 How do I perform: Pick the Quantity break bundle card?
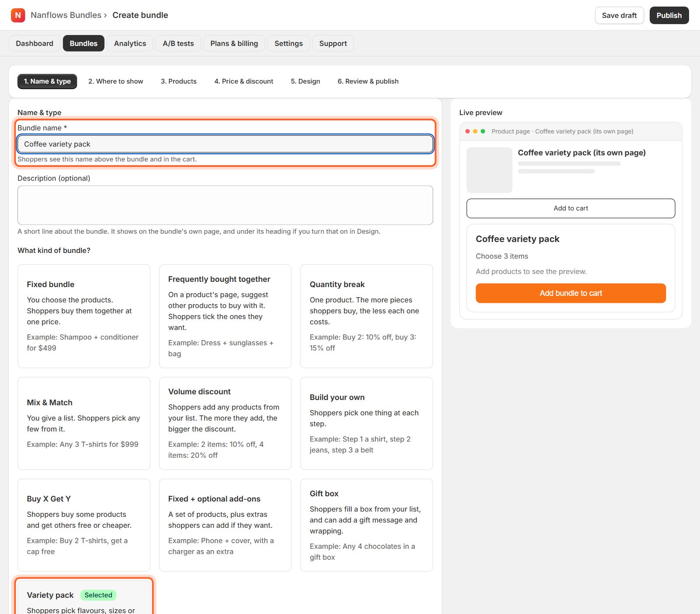[x=367, y=316]
